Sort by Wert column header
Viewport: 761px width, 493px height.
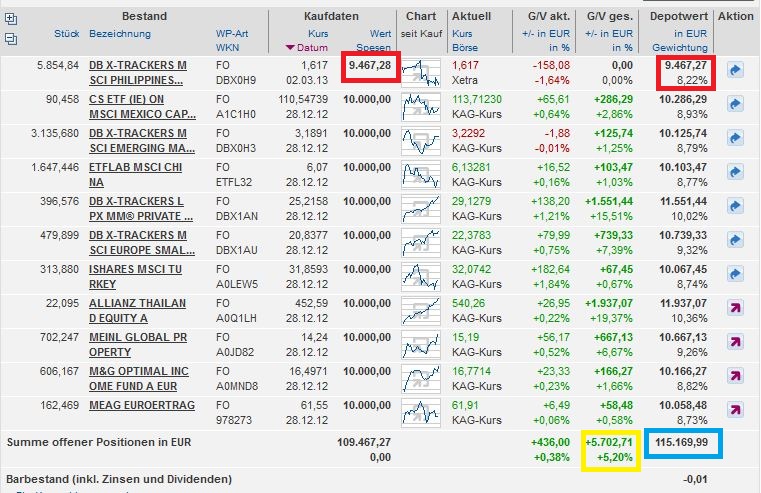[380, 33]
